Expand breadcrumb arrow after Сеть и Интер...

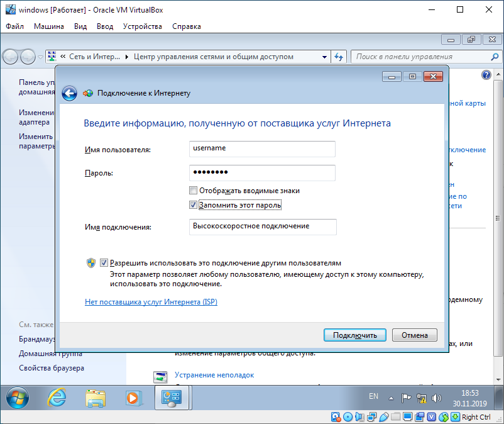pos(127,57)
